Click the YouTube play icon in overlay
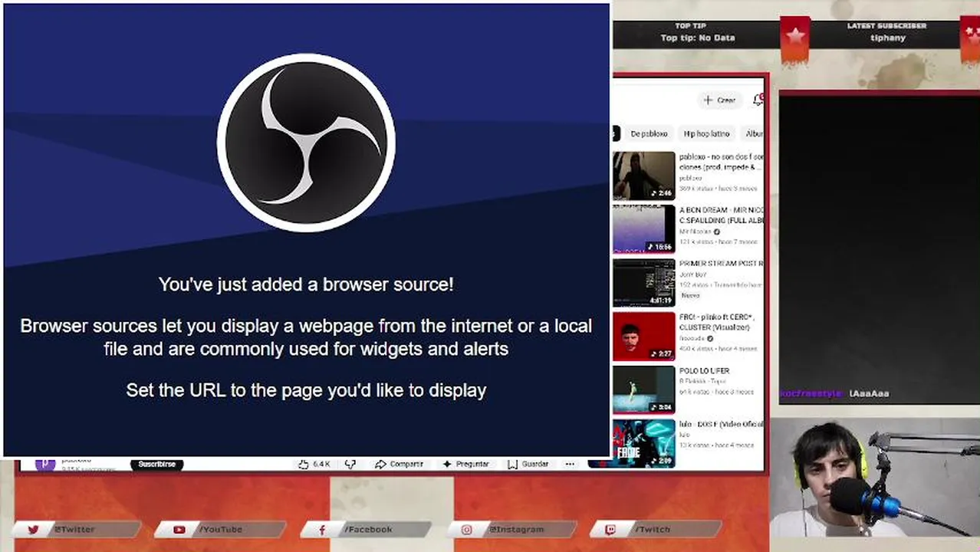980x552 pixels. coord(179,529)
